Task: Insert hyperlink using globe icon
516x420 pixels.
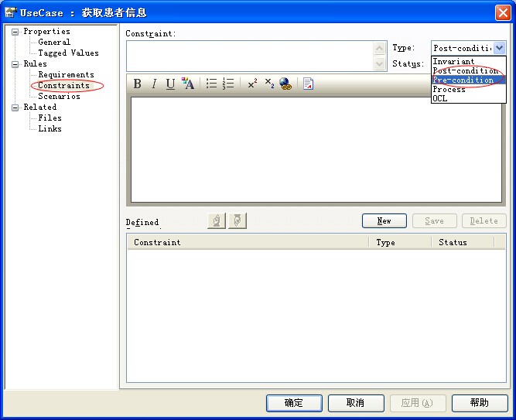Action: click(285, 84)
